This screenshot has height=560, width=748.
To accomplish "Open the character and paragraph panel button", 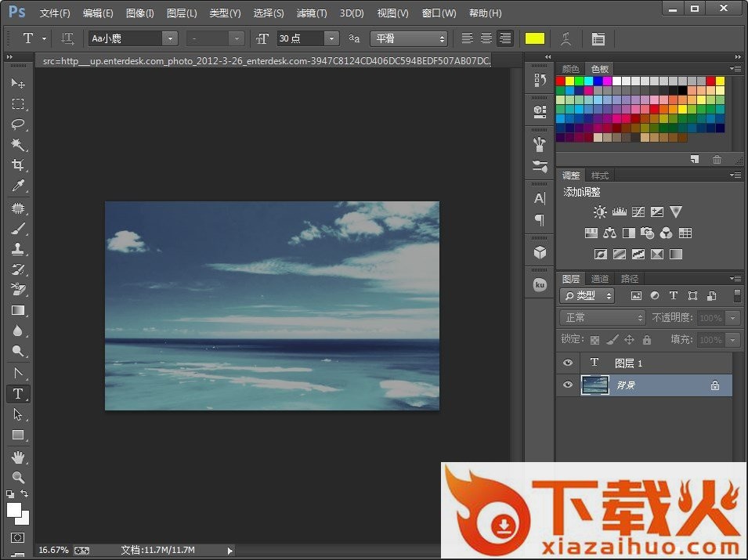I will (x=598, y=38).
